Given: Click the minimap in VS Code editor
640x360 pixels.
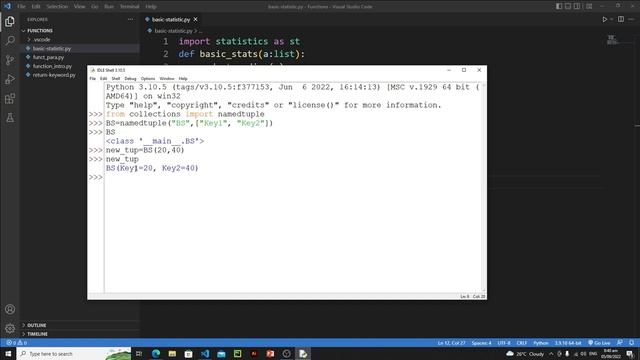Looking at the screenshot, I should click(611, 40).
